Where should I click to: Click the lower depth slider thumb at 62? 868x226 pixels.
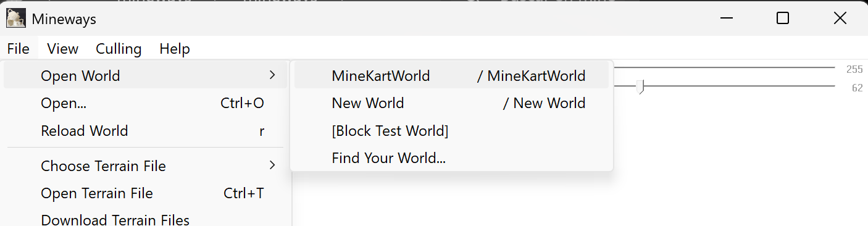(641, 87)
